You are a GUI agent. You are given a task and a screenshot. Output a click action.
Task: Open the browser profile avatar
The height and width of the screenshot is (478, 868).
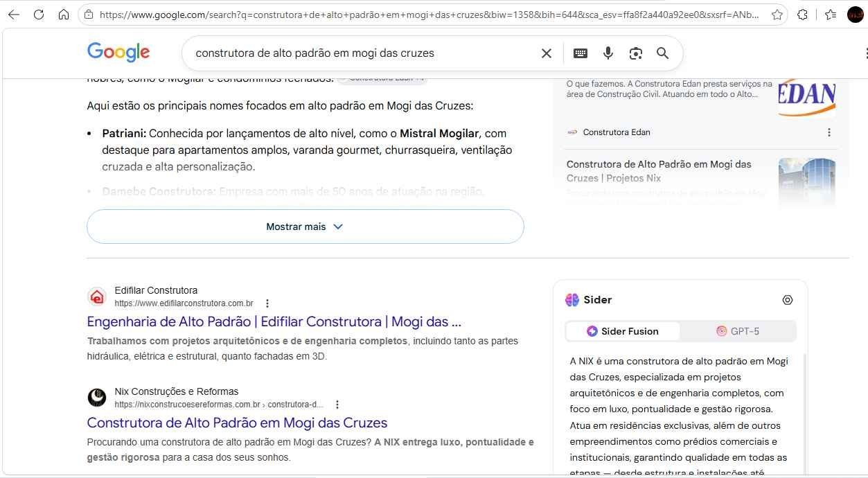pos(856,15)
